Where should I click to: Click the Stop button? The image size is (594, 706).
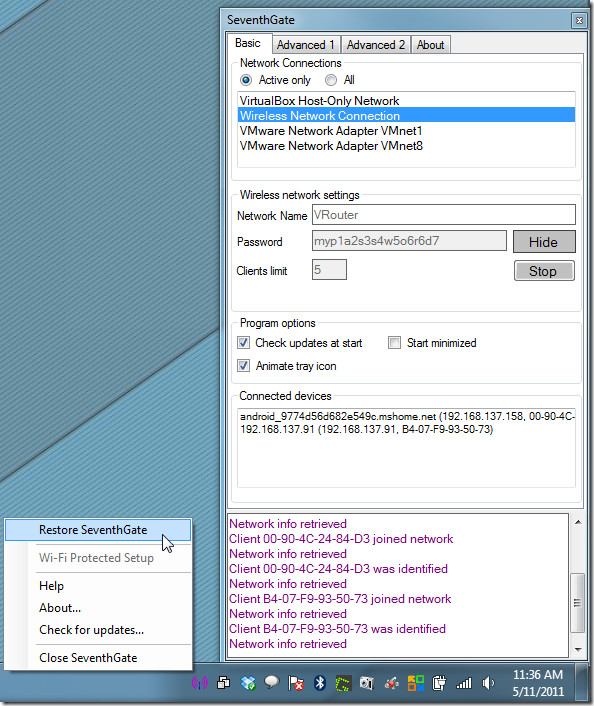click(x=544, y=271)
